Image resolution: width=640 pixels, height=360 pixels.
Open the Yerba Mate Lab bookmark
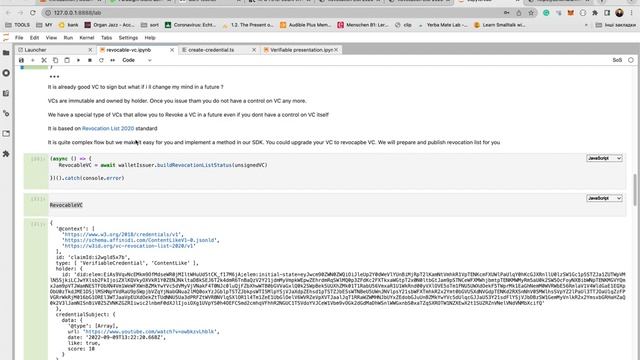[444, 25]
